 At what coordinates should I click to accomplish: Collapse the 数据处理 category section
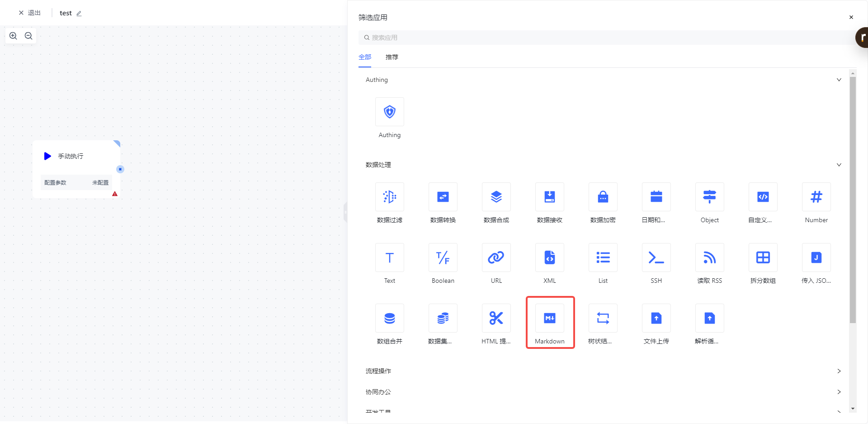[839, 165]
